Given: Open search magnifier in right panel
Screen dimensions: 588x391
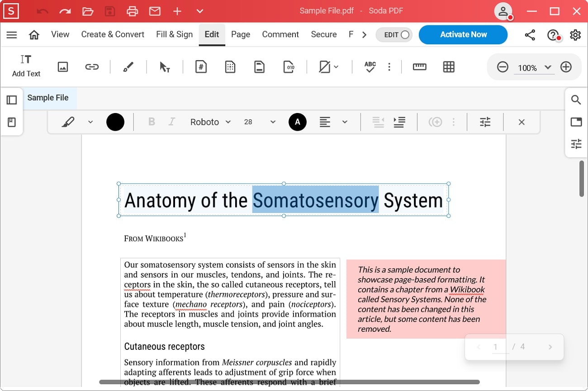Looking at the screenshot, I should [576, 99].
